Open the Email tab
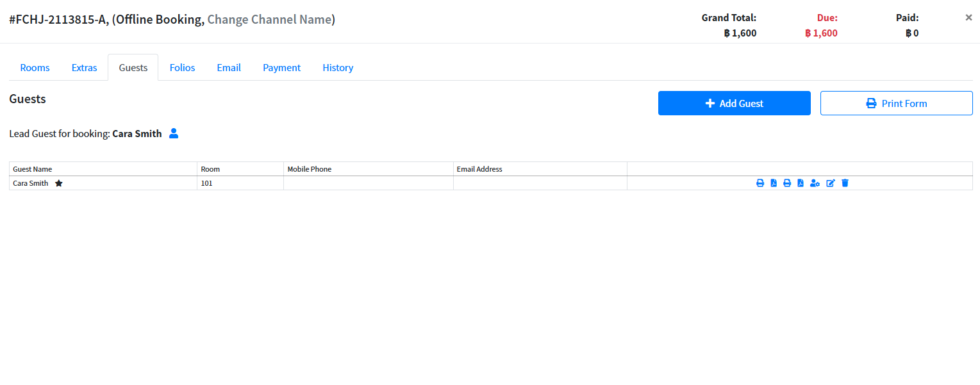 coord(229,67)
